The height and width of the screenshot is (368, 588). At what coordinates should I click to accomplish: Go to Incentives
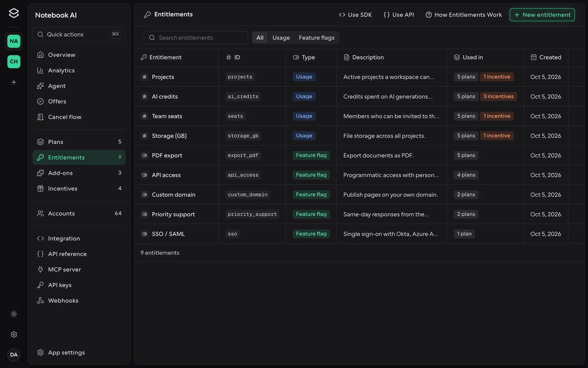click(79, 188)
